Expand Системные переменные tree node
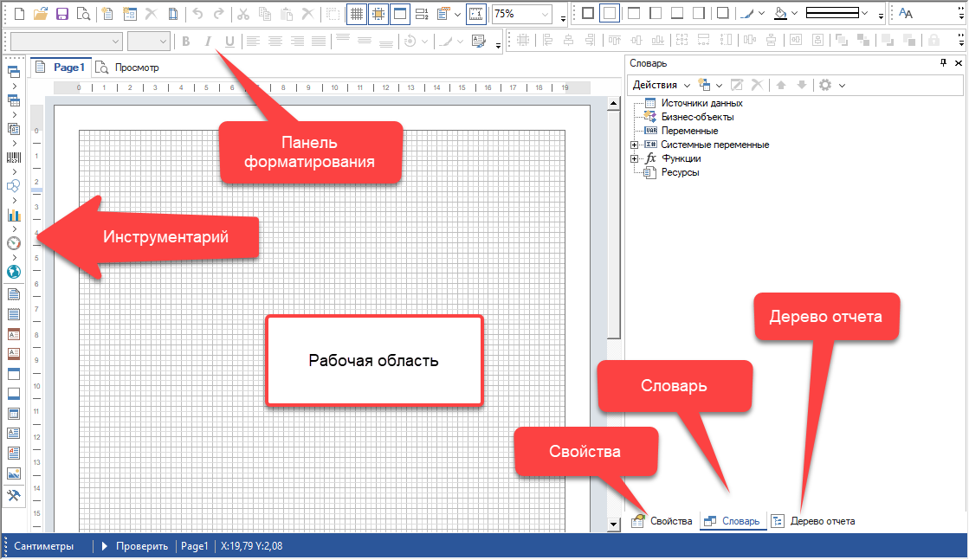Viewport: 969px width, 560px height. [x=634, y=145]
